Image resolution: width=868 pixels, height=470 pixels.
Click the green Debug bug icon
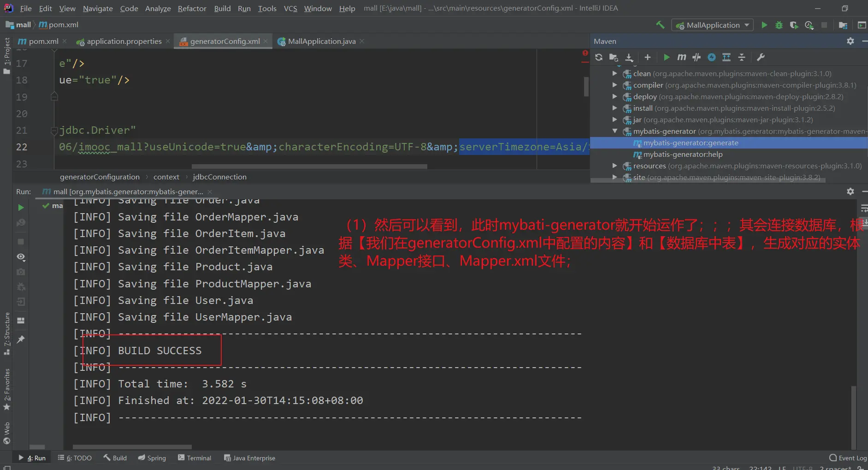tap(779, 25)
